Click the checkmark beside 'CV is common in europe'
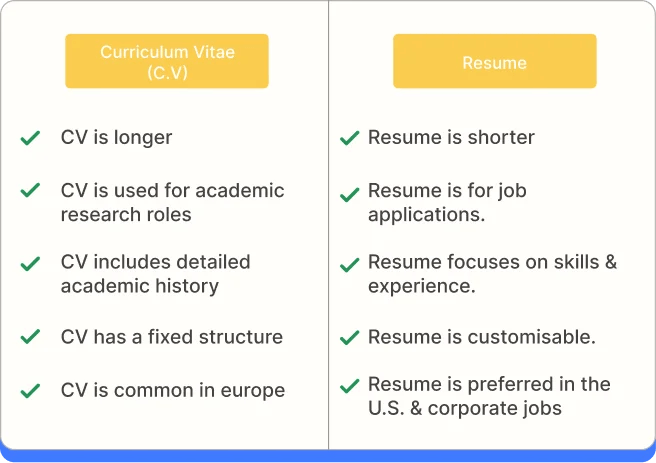This screenshot has height=463, width=656. (x=30, y=391)
